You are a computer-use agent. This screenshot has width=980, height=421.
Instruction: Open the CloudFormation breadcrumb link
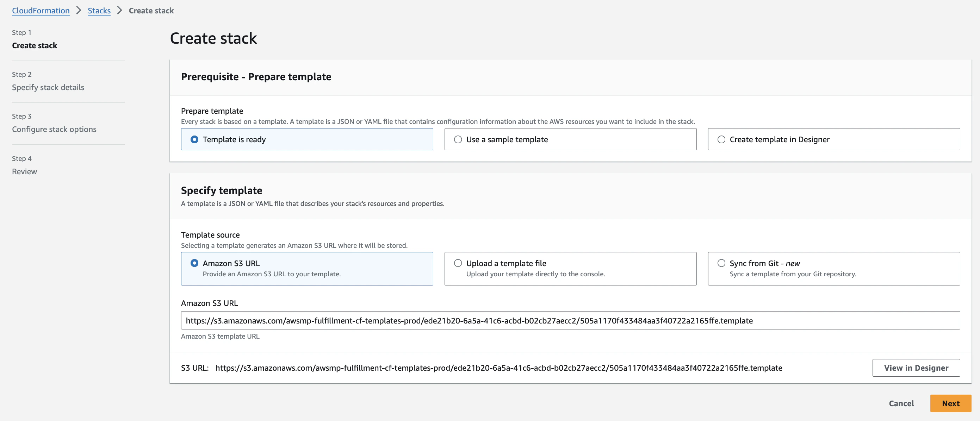coord(41,11)
